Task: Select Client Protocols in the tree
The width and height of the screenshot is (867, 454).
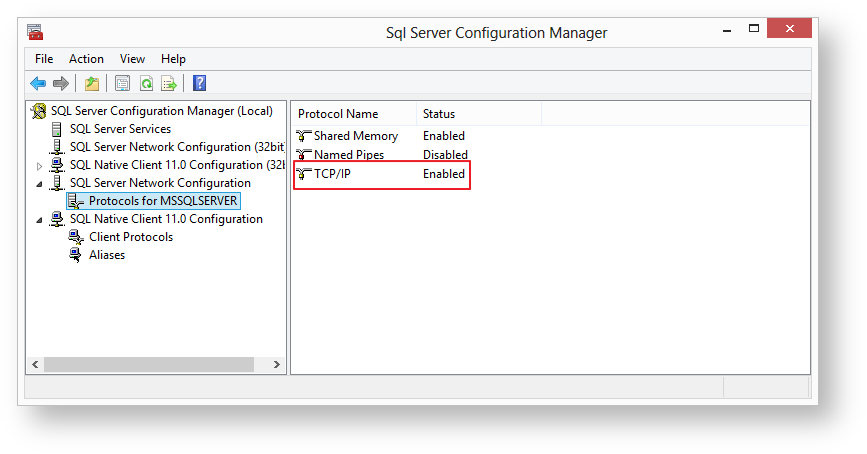Action: (x=130, y=237)
